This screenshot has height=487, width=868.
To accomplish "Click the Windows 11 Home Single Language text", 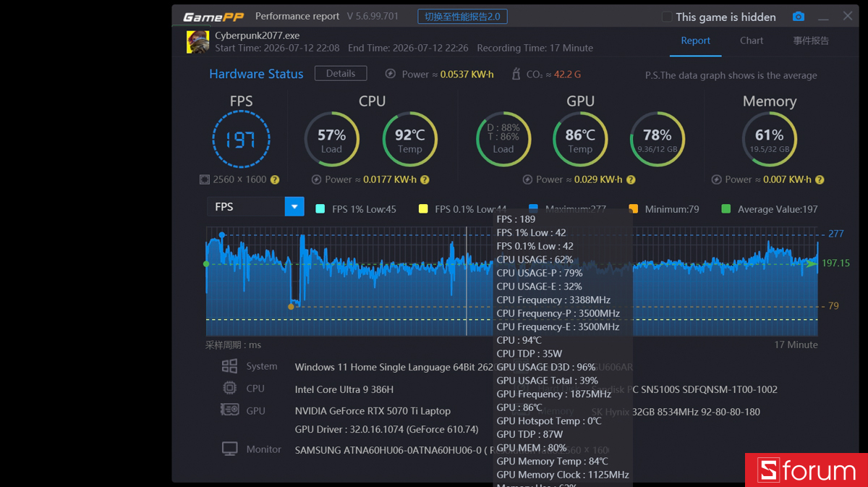I will [394, 367].
